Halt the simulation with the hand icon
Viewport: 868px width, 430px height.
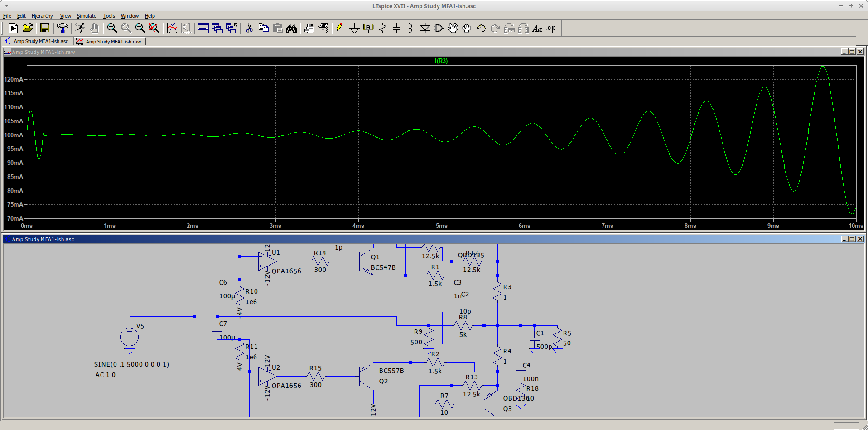tap(94, 29)
